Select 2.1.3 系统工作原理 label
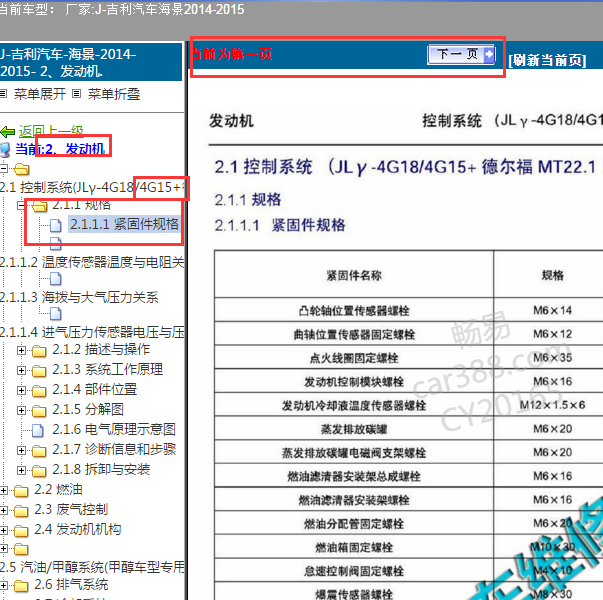This screenshot has width=603, height=600. (x=108, y=369)
